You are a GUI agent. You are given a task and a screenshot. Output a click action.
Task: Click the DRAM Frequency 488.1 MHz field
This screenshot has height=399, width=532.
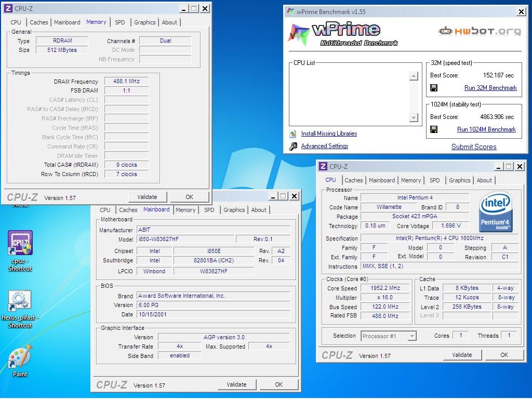point(127,82)
